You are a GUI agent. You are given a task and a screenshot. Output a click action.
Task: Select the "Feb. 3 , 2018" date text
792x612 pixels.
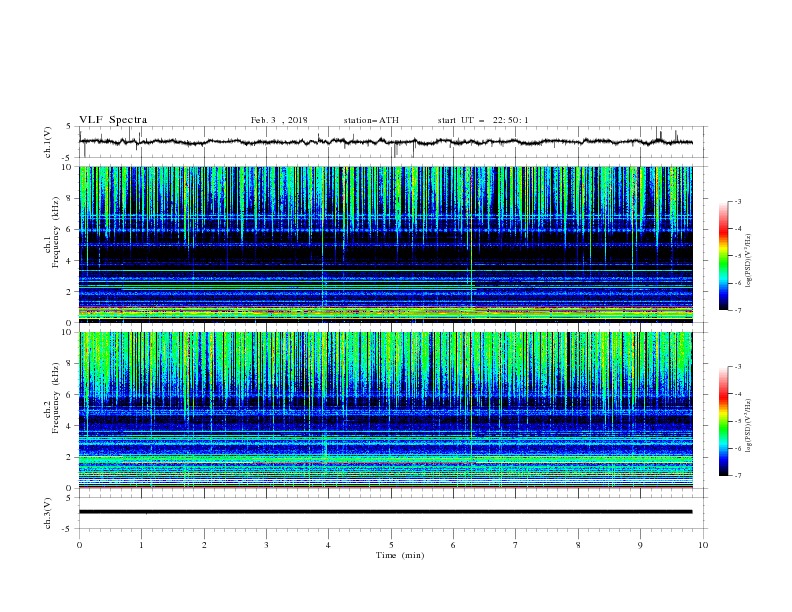pyautogui.click(x=279, y=120)
